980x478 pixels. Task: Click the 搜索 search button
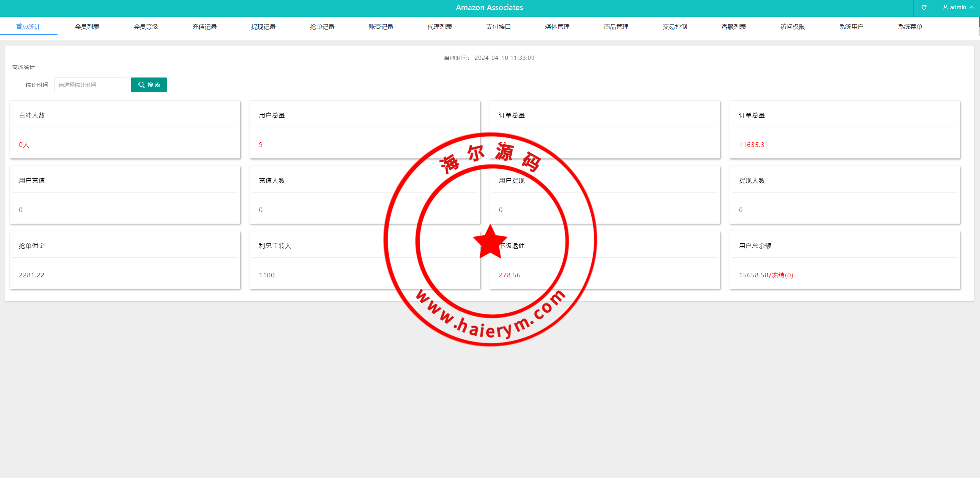point(149,85)
